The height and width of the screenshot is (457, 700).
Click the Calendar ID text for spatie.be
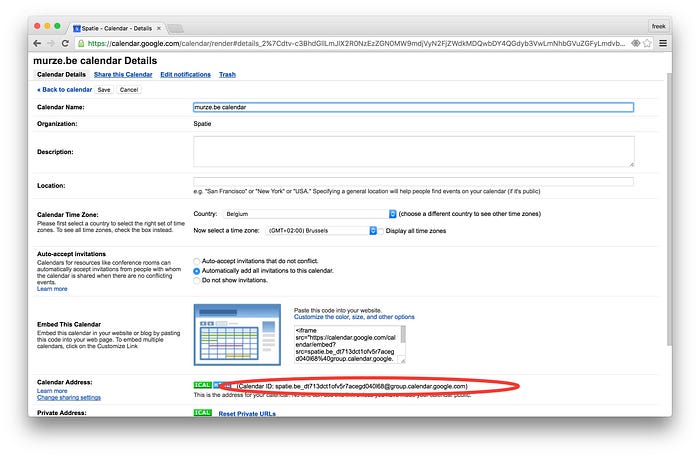click(352, 386)
